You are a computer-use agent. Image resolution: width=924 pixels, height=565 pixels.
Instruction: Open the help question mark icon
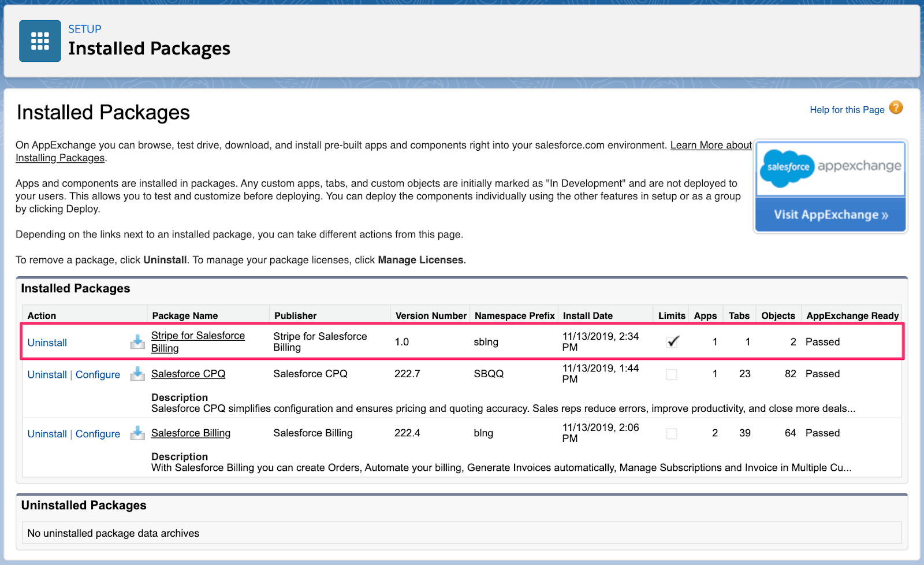coord(896,108)
